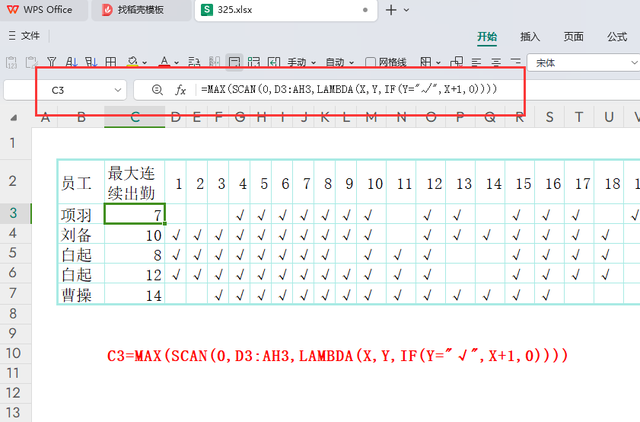
Task: Select the 最大连续出勤 header cell
Action: point(135,182)
